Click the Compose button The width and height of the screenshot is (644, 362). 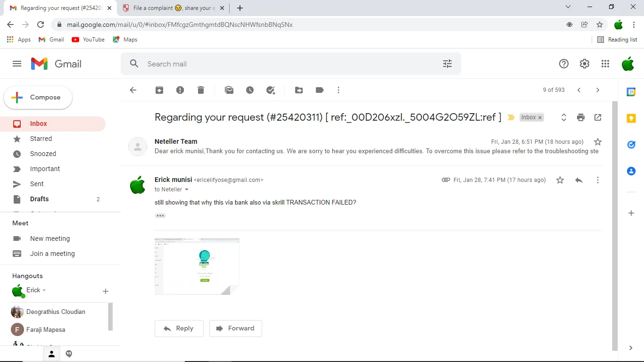click(38, 98)
